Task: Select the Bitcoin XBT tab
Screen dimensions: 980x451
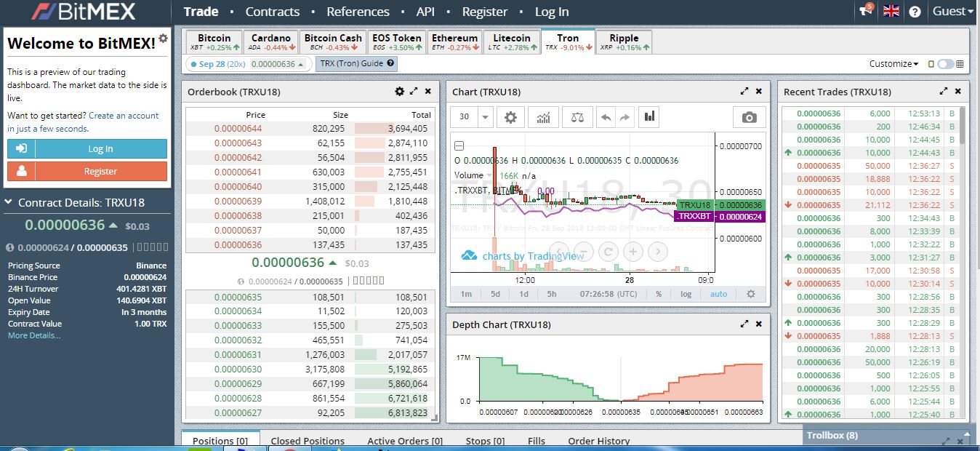Action: 214,42
